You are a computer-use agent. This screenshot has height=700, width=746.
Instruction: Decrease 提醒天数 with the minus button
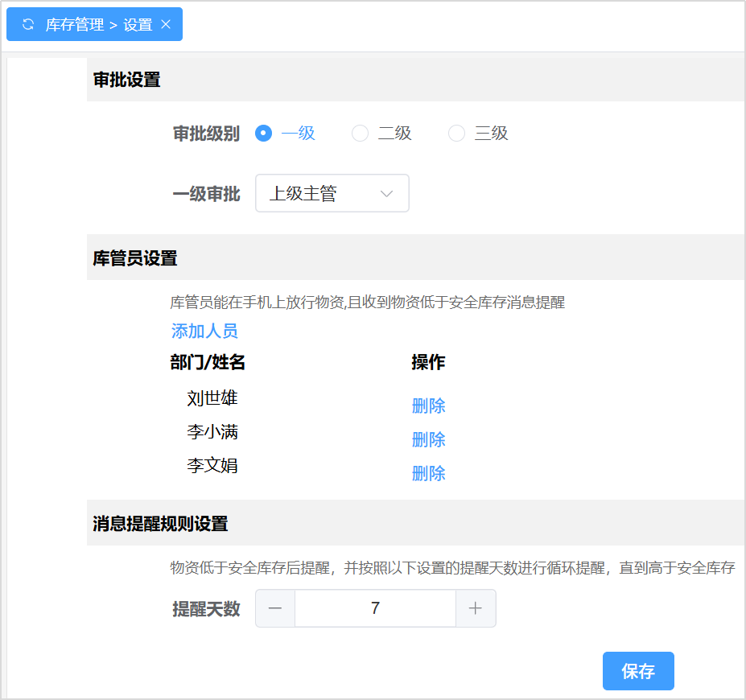(x=275, y=608)
